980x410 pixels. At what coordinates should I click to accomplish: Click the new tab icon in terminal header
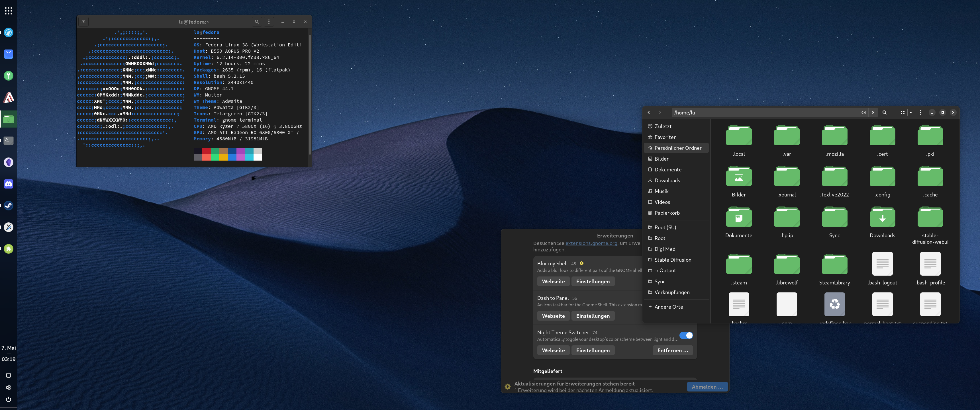(x=83, y=22)
